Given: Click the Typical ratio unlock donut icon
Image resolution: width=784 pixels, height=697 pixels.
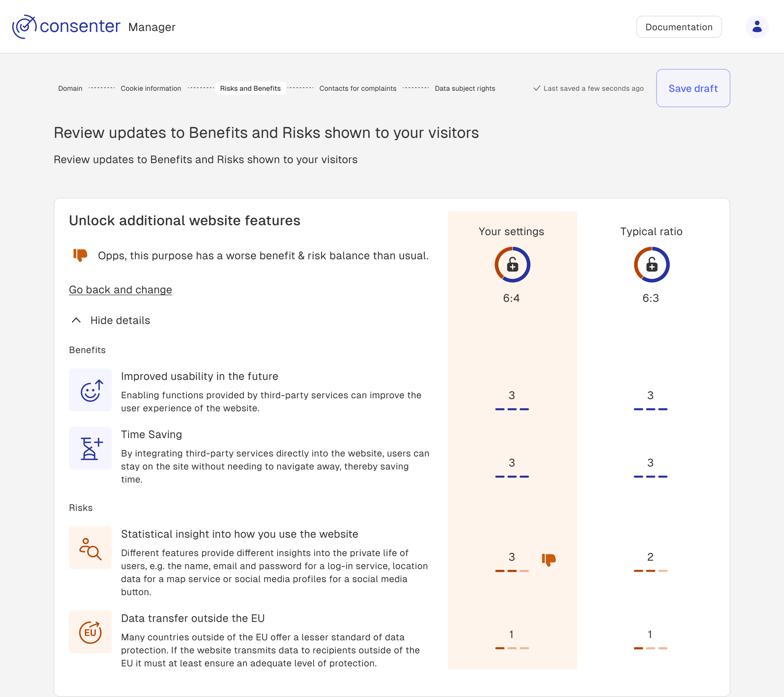Looking at the screenshot, I should point(651,265).
